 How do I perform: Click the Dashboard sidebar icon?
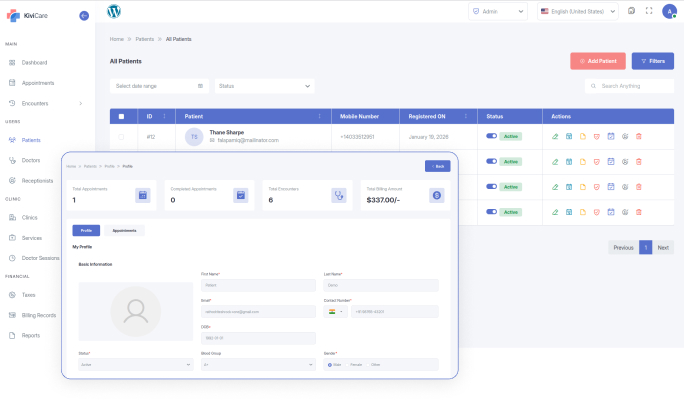12,62
